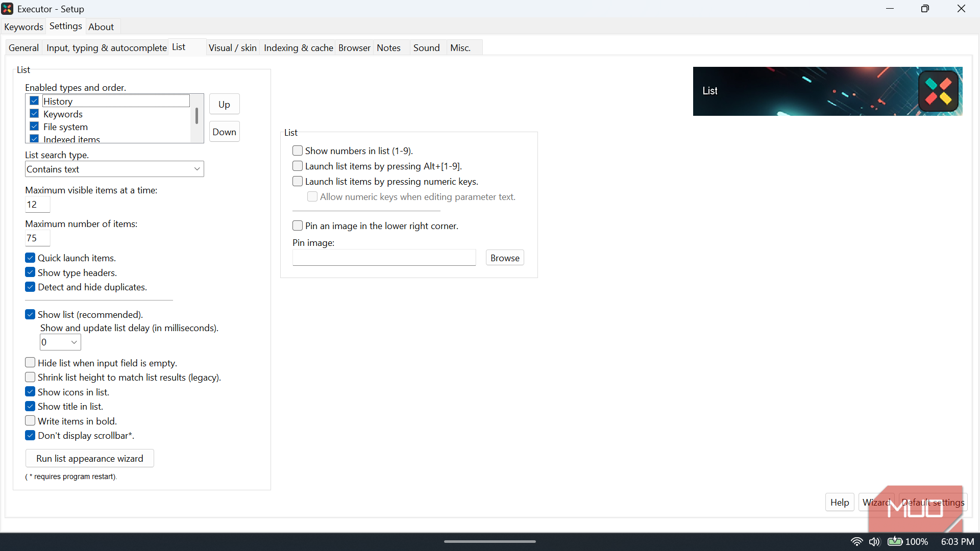Uncheck Show type headers
The height and width of the screenshot is (551, 980).
pyautogui.click(x=30, y=272)
